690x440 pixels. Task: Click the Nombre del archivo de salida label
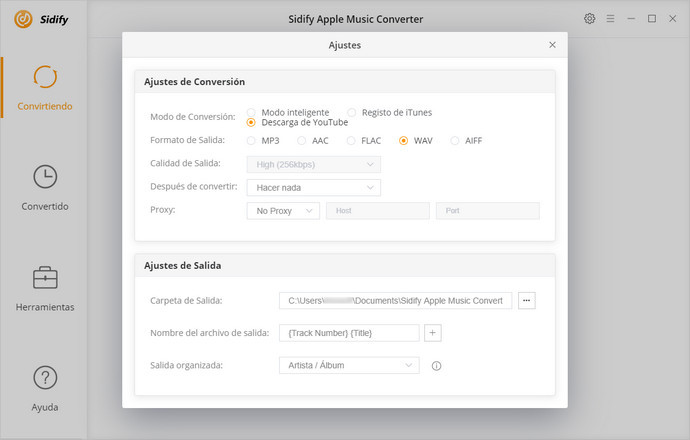209,333
